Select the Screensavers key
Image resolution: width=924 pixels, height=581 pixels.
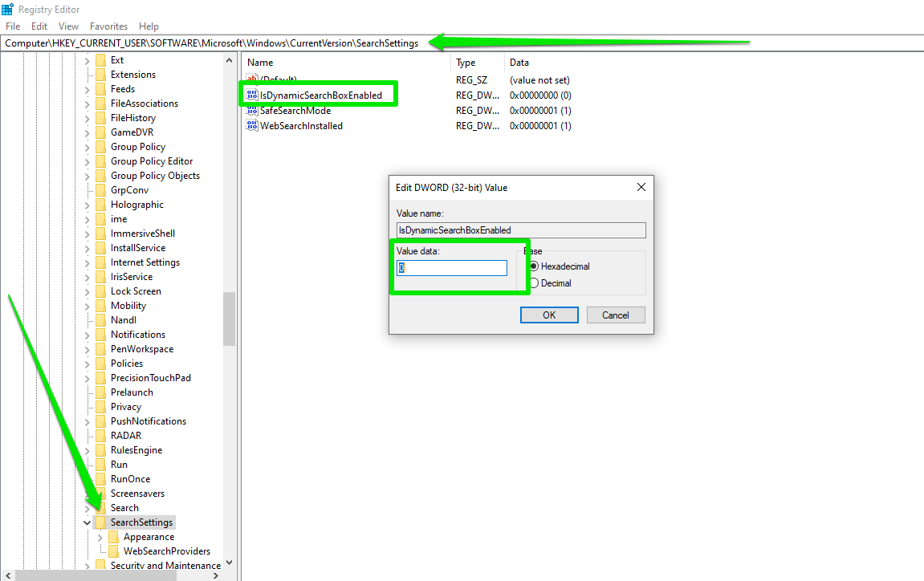(x=137, y=494)
